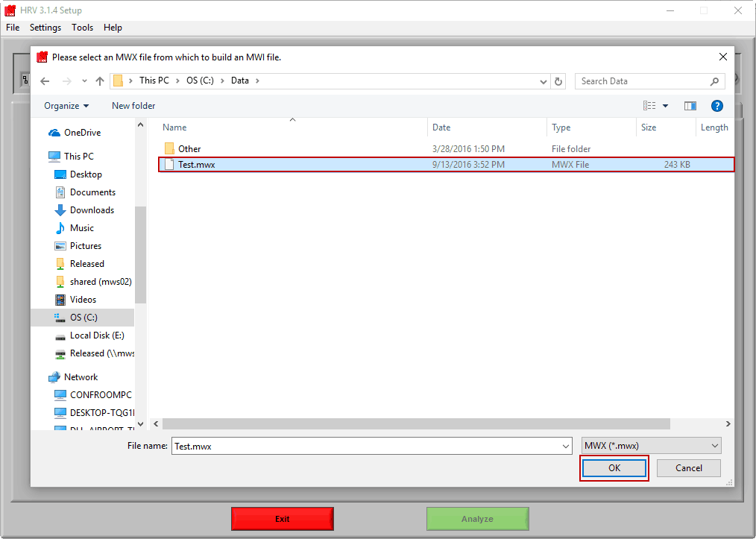Click the File name text field

(x=372, y=446)
